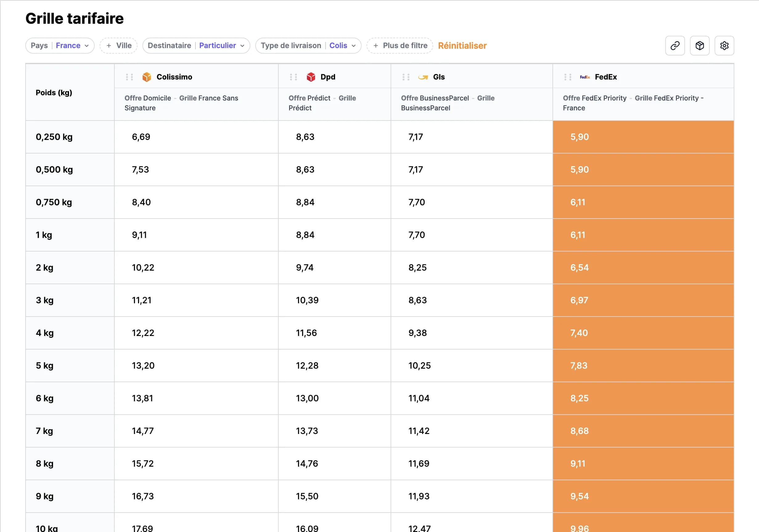Click Plus de filtre button
This screenshot has width=759, height=532.
400,46
